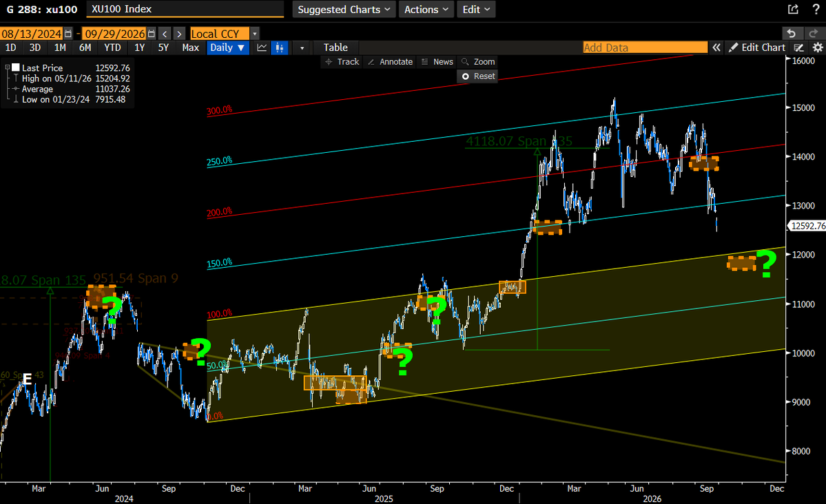This screenshot has height=504, width=826.
Task: Open help with the question mark icon
Action: click(816, 9)
